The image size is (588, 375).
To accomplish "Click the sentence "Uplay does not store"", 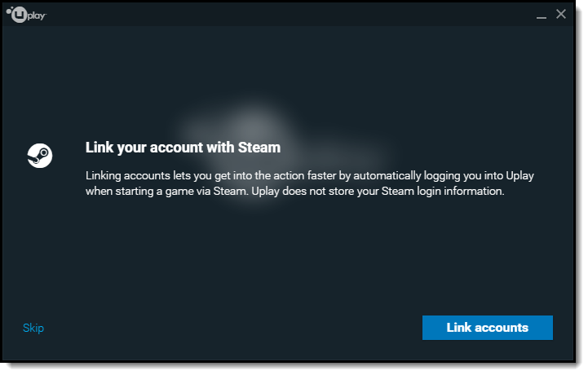I will (378, 192).
